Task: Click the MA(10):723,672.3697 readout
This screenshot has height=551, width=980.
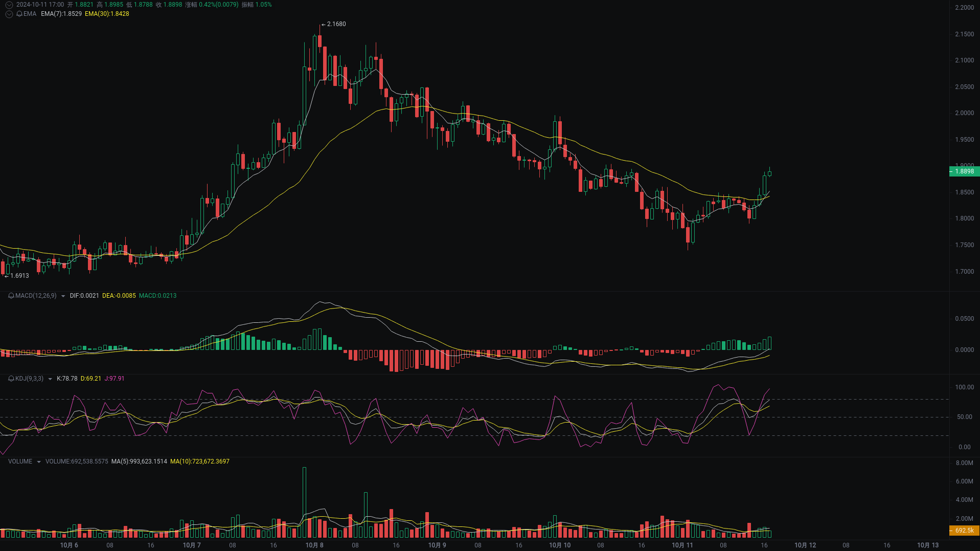Action: pyautogui.click(x=200, y=461)
